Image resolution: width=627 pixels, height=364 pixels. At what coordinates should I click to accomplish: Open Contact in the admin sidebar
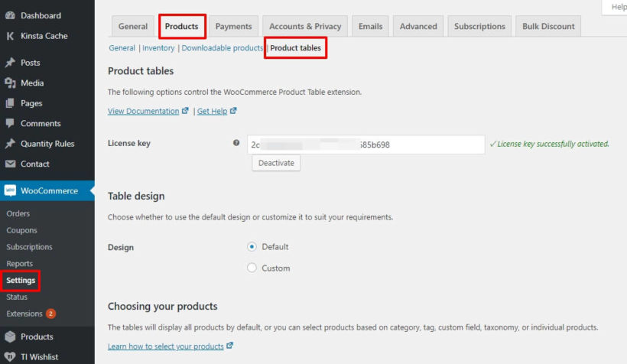[34, 164]
